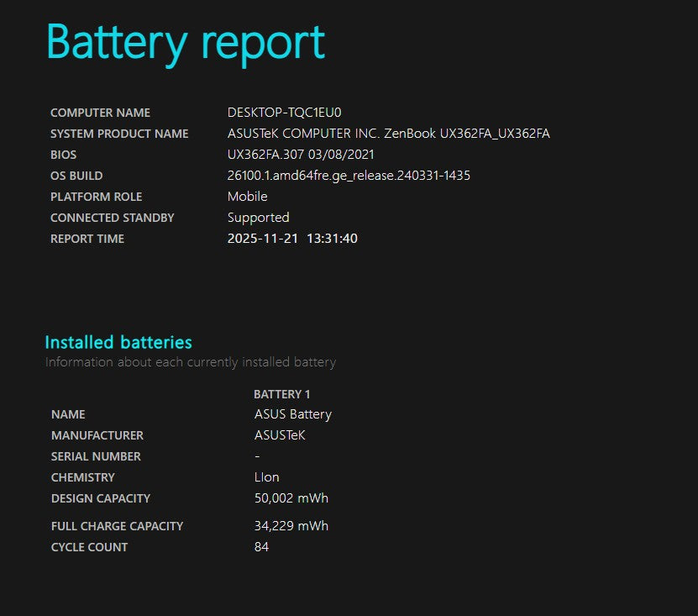Select the design capacity 50,002 mWh
Screen dimensions: 698x616
[x=291, y=498]
